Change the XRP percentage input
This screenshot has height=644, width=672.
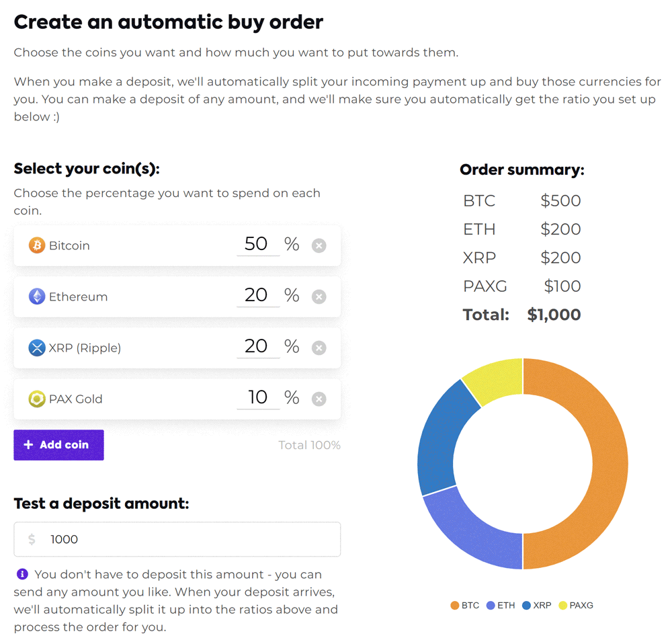[x=257, y=346]
